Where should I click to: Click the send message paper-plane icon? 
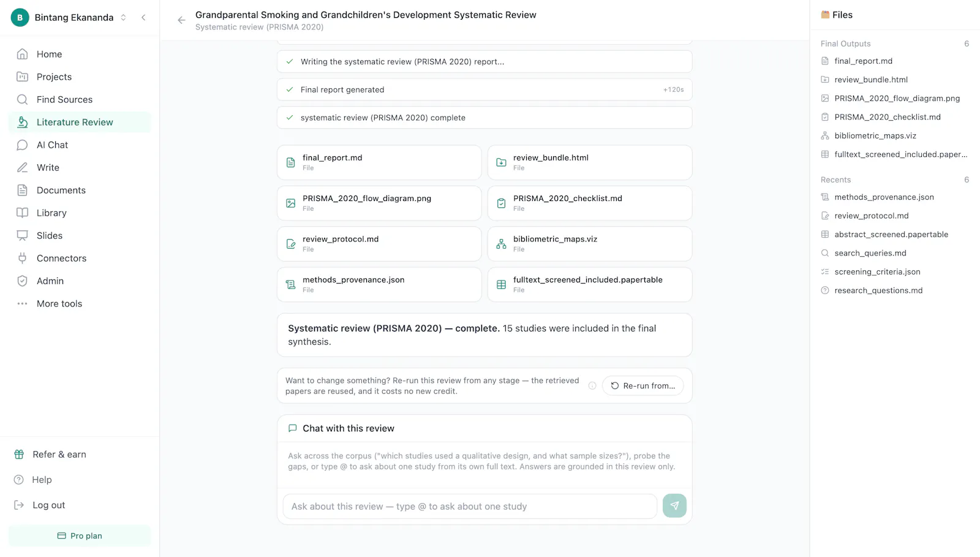coord(674,506)
